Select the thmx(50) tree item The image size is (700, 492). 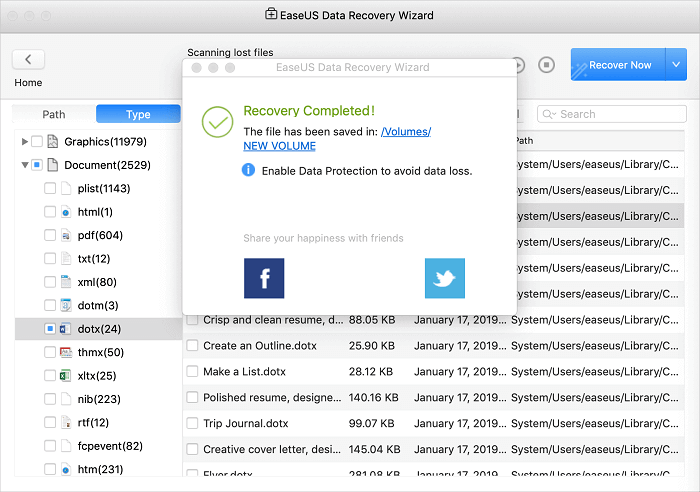[x=100, y=352]
